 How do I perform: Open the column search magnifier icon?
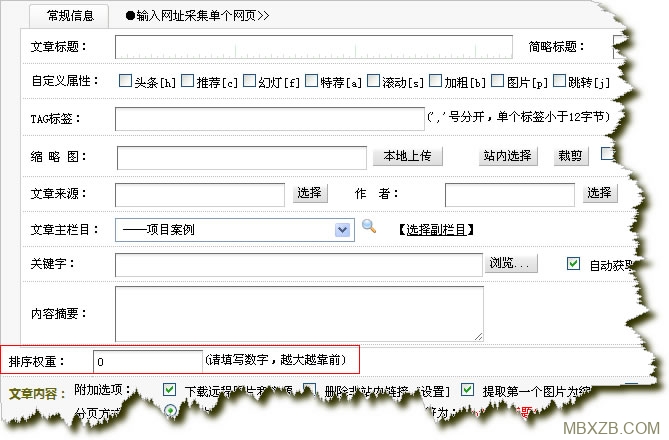click(369, 226)
